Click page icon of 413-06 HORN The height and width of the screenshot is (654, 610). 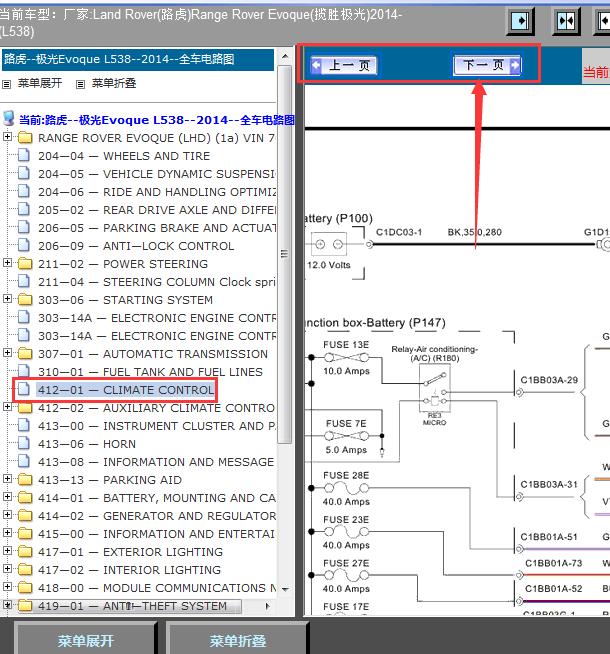click(24, 443)
